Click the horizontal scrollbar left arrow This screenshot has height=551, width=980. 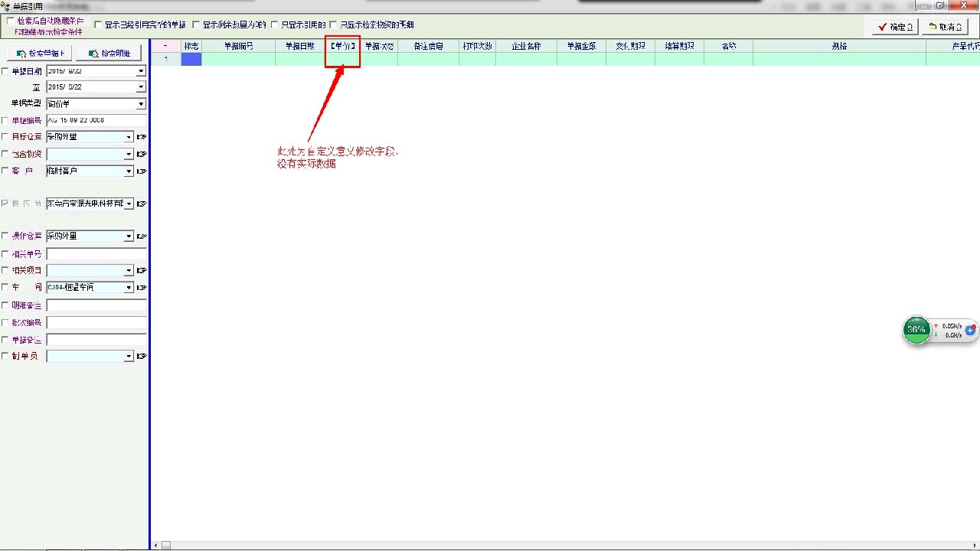156,546
